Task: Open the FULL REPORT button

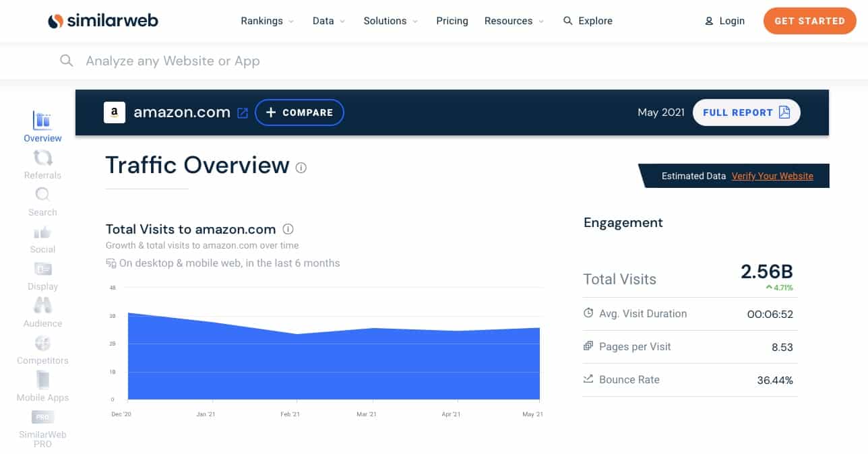Action: tap(746, 112)
